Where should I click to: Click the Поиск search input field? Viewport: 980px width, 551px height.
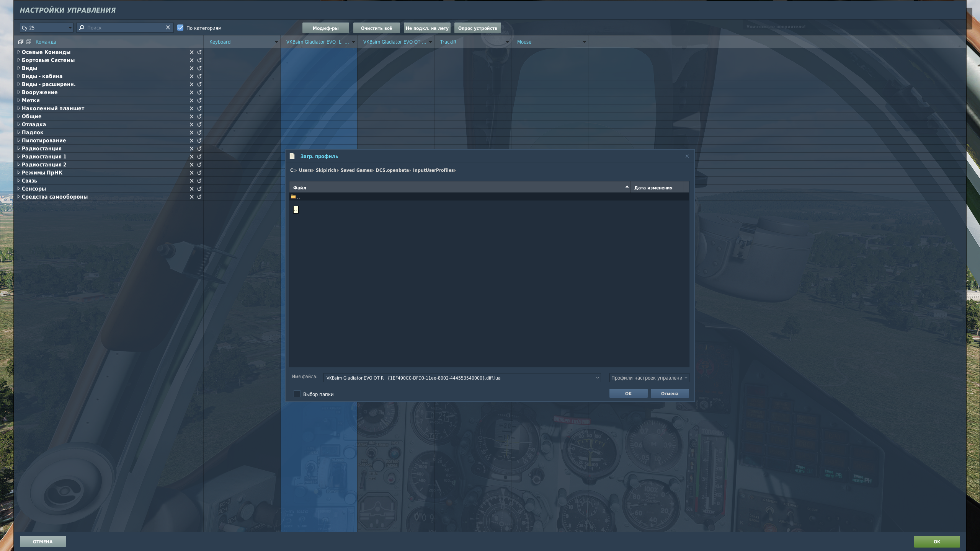tap(125, 28)
